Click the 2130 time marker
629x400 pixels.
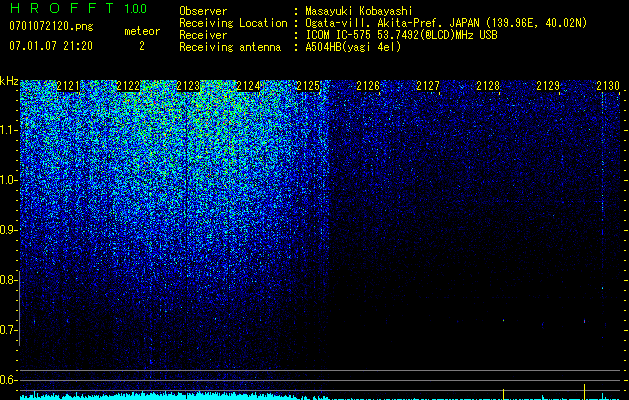point(608,86)
